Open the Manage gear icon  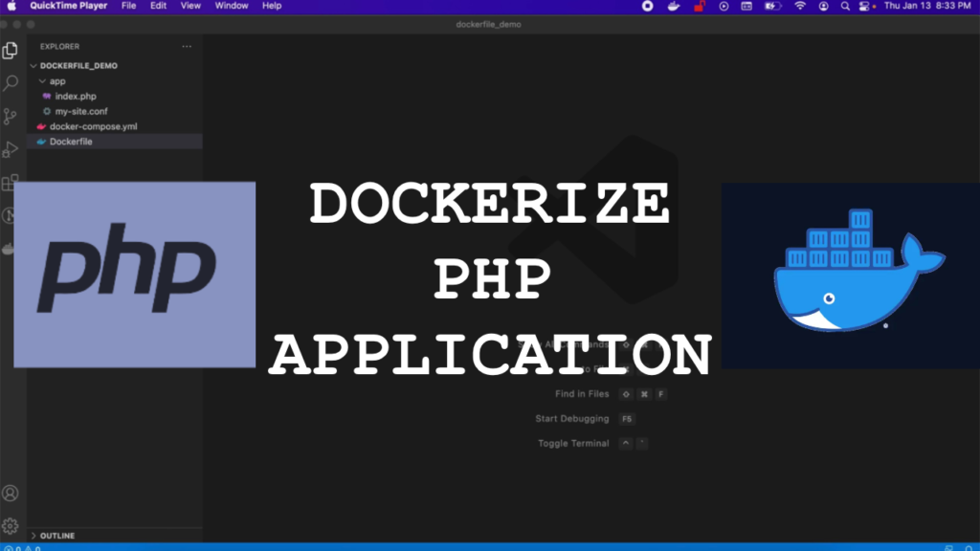pyautogui.click(x=11, y=525)
